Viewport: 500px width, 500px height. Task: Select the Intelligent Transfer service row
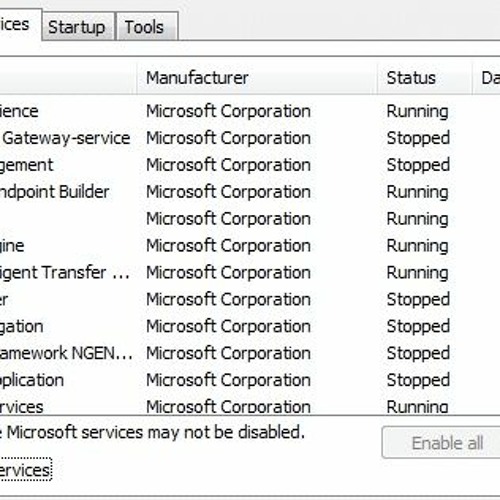[250, 272]
